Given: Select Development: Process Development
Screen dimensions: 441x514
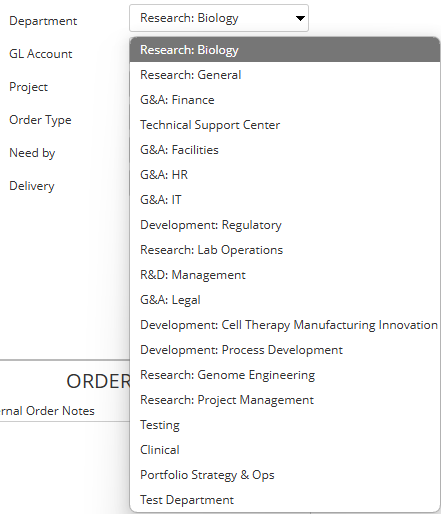Looking at the screenshot, I should (x=285, y=350).
